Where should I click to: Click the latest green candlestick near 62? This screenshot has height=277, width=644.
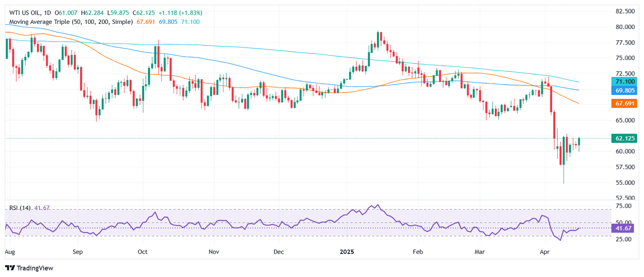(x=579, y=142)
